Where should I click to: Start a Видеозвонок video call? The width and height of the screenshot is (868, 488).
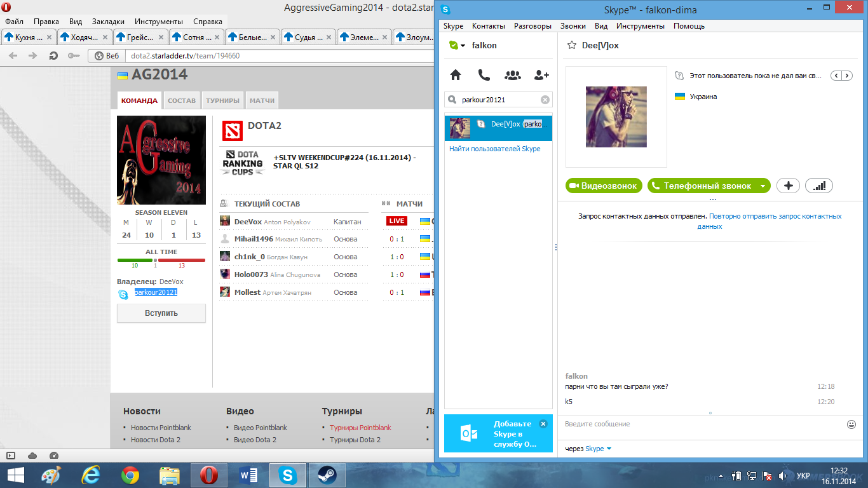click(604, 186)
